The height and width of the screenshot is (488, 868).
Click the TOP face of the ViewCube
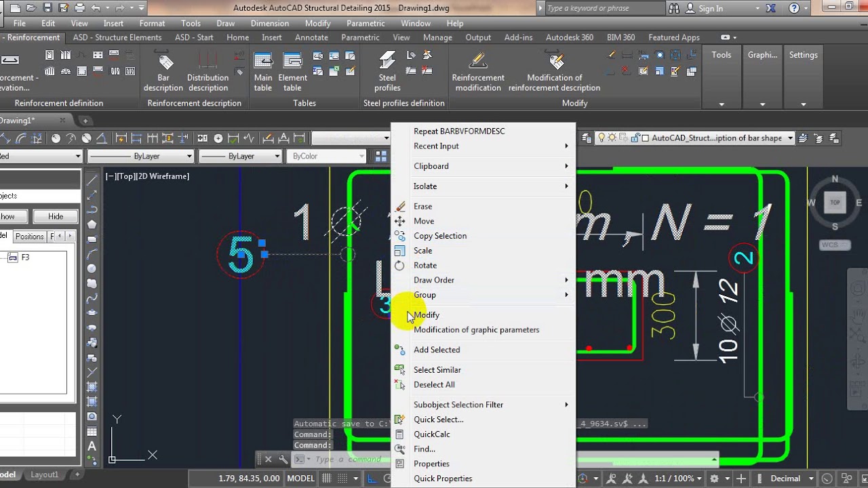point(835,202)
